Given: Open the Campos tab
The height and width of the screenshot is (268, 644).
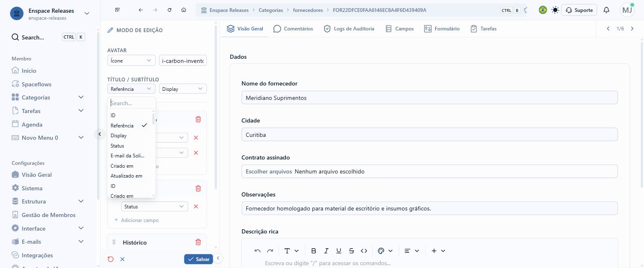Looking at the screenshot, I should point(399,28).
